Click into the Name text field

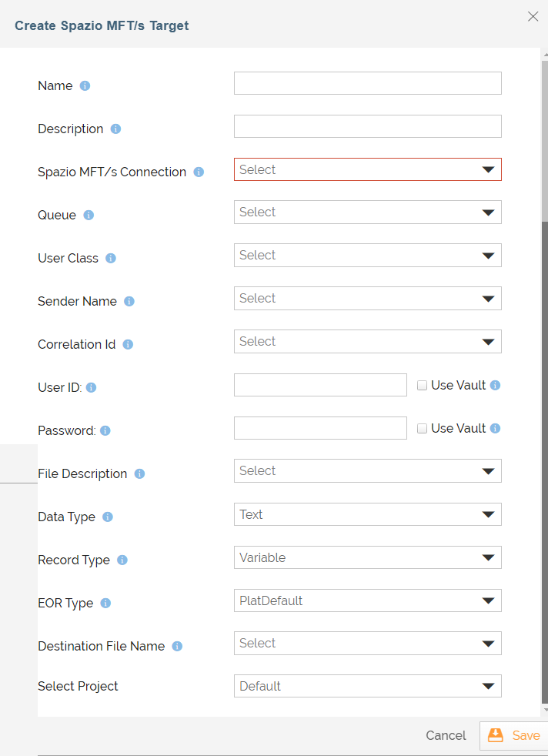click(368, 83)
